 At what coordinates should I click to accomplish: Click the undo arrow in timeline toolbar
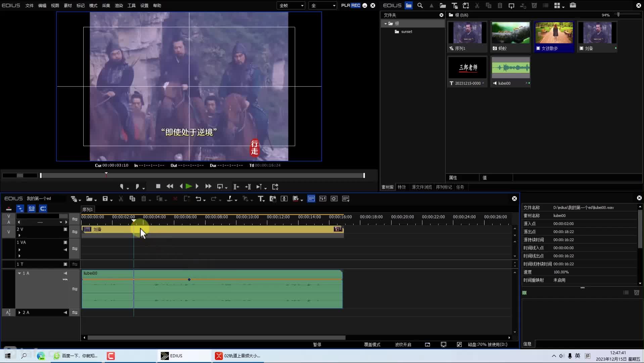pyautogui.click(x=199, y=199)
